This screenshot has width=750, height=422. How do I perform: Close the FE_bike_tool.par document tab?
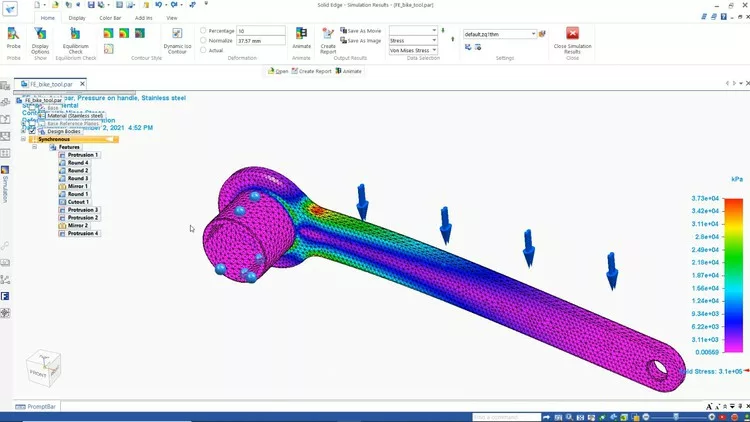click(82, 84)
